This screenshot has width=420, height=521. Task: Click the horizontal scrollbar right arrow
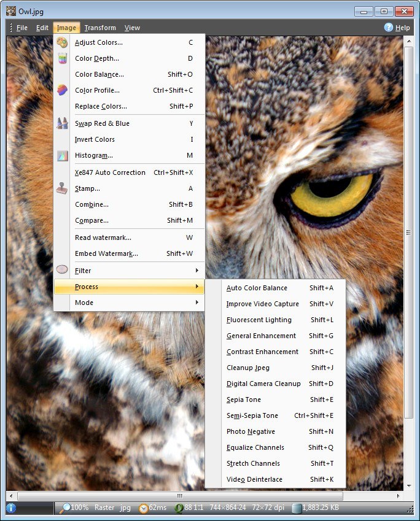pyautogui.click(x=399, y=496)
